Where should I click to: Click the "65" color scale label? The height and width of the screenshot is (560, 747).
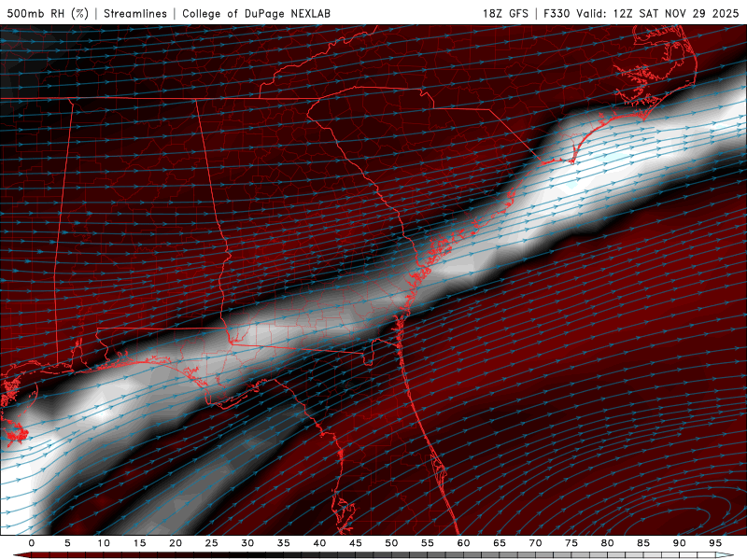click(500, 543)
